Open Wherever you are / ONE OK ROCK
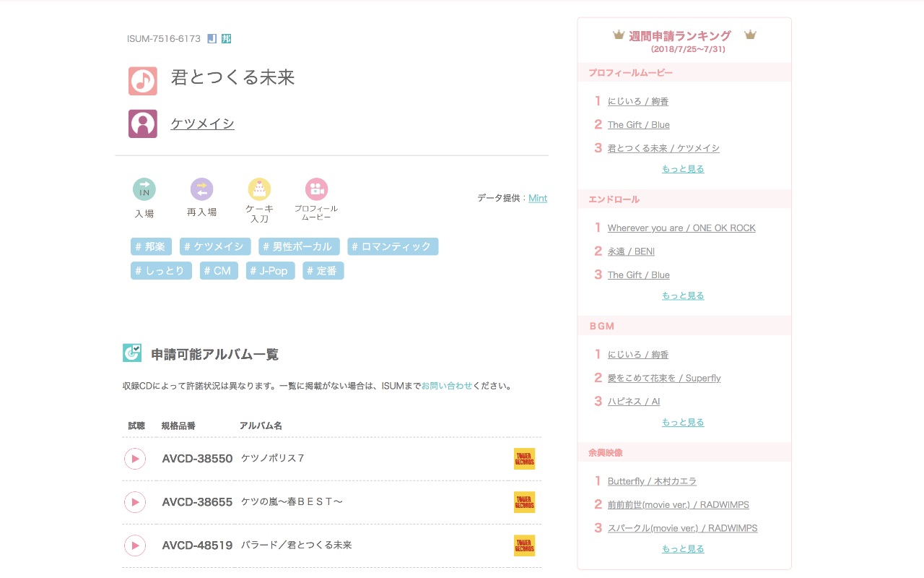Screen dimensions: 924x578 click(681, 228)
